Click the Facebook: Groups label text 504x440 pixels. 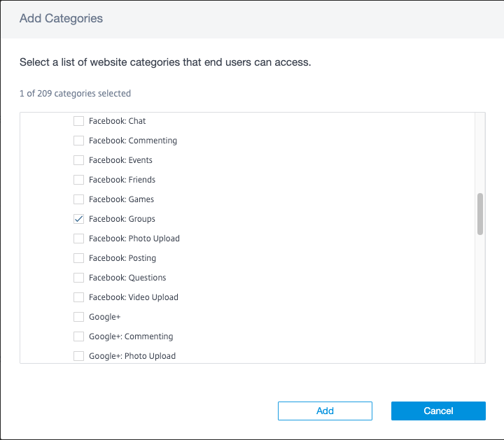pos(122,219)
